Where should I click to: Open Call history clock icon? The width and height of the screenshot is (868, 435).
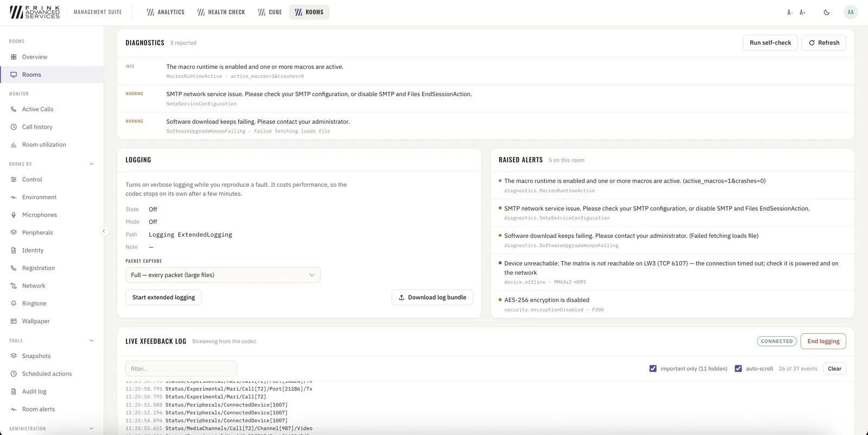pyautogui.click(x=14, y=127)
